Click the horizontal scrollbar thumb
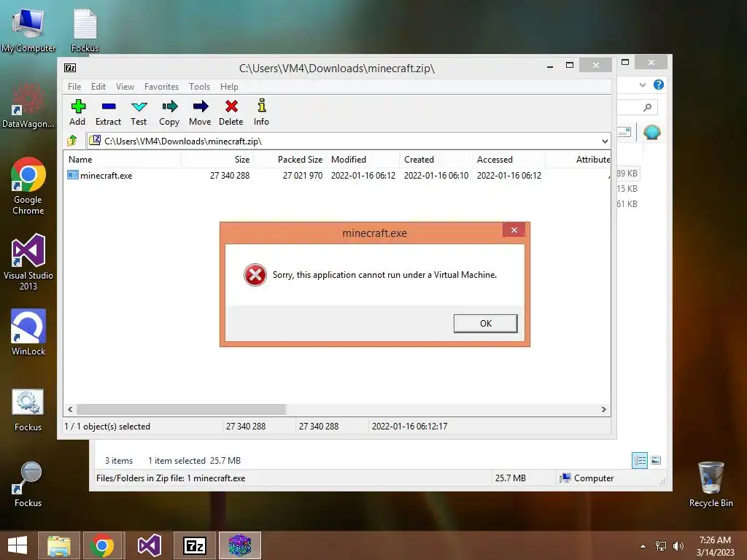This screenshot has height=560, width=747. pyautogui.click(x=181, y=410)
